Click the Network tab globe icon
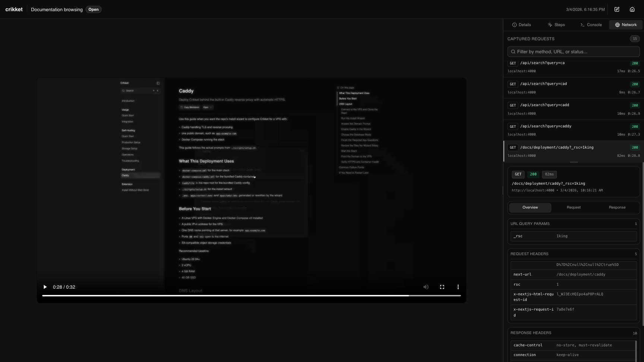The width and height of the screenshot is (644, 362). [617, 25]
